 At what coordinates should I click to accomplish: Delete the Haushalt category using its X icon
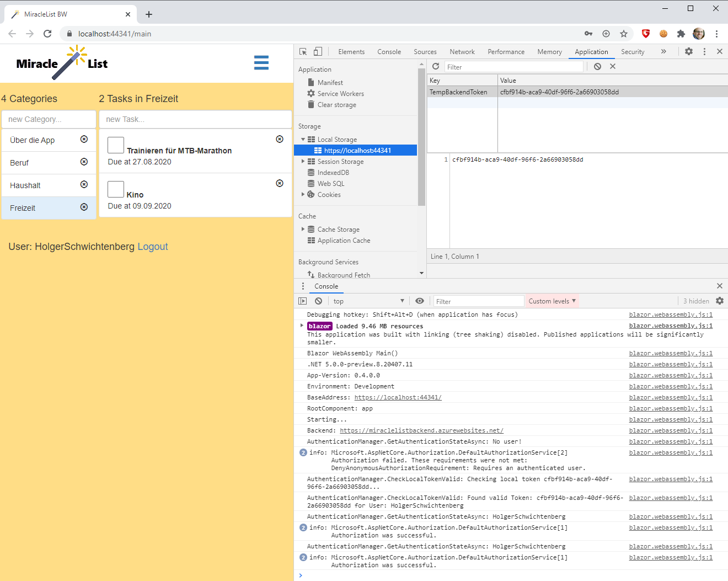(84, 184)
